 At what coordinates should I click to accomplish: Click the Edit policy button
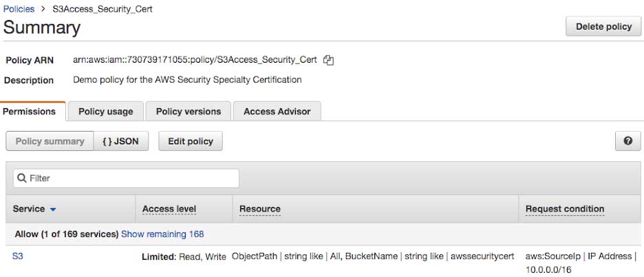[191, 141]
